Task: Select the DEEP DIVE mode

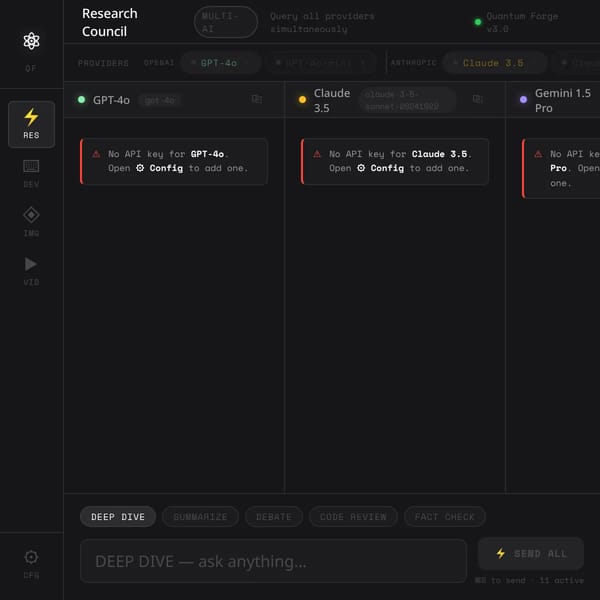Action: click(x=118, y=517)
